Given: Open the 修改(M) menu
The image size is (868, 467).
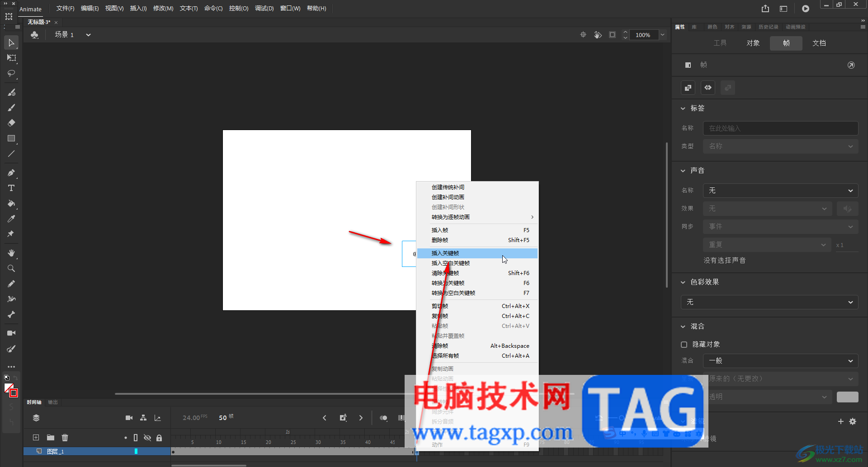Looking at the screenshot, I should [x=163, y=9].
